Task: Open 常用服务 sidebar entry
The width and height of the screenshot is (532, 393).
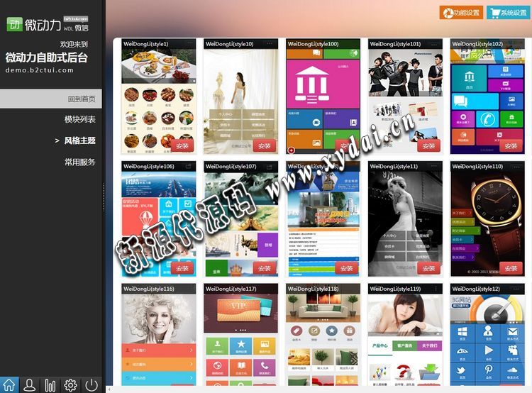Action: click(79, 162)
